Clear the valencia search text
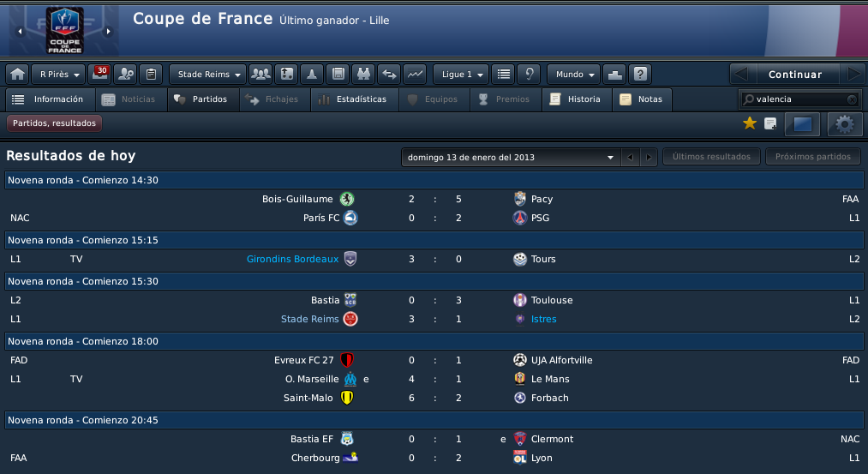Viewport: 868px width, 474px height. (852, 99)
